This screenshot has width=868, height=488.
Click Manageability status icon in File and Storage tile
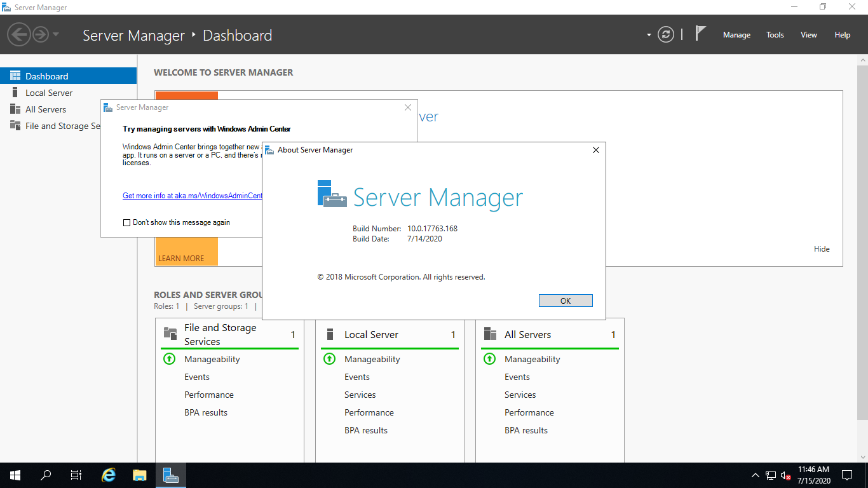pos(169,358)
